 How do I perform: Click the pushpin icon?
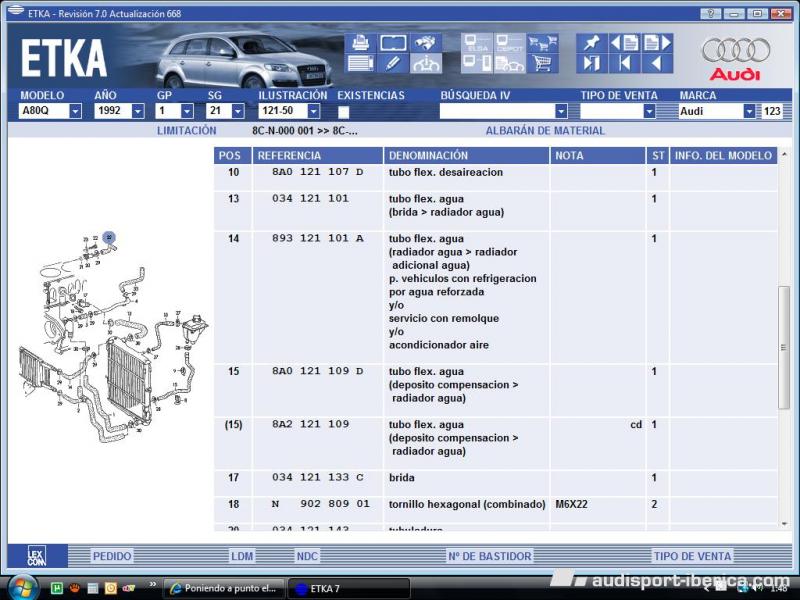point(592,43)
